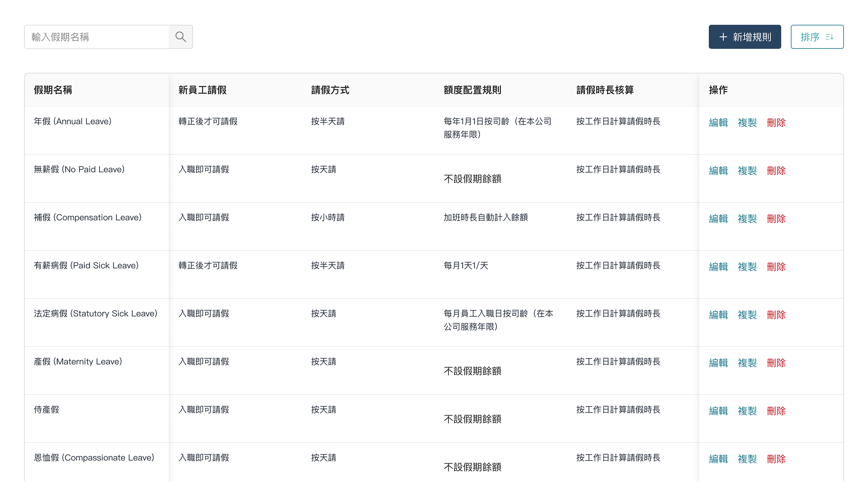Viewport: 868px width, 482px height.
Task: Delete the 無薪假 (No Paid Leave) rule
Action: point(776,170)
